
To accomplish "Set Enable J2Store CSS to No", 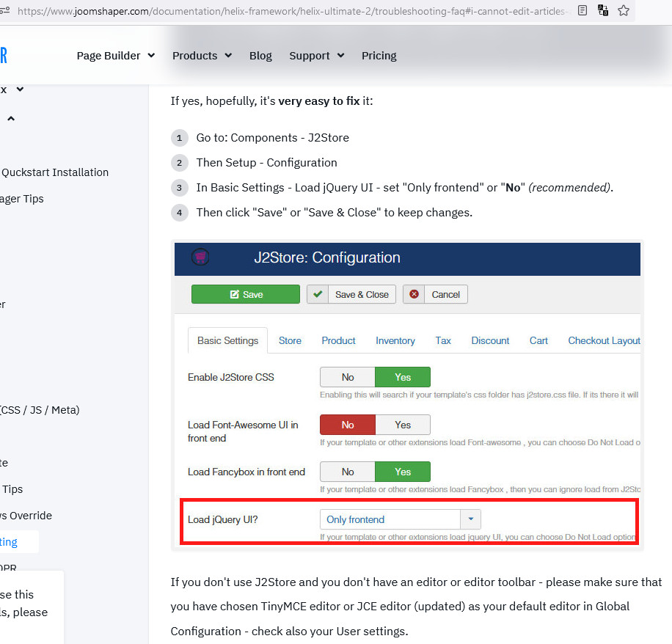I will [x=348, y=377].
